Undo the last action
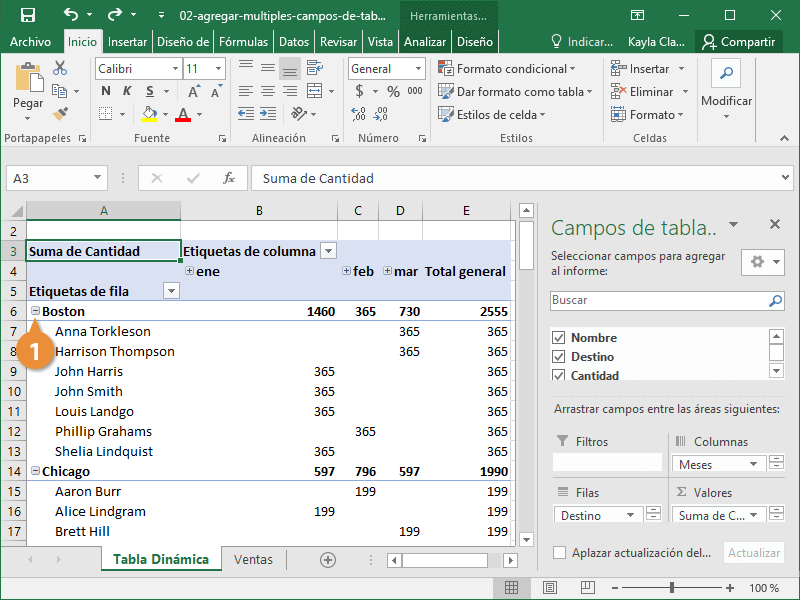 coord(71,15)
